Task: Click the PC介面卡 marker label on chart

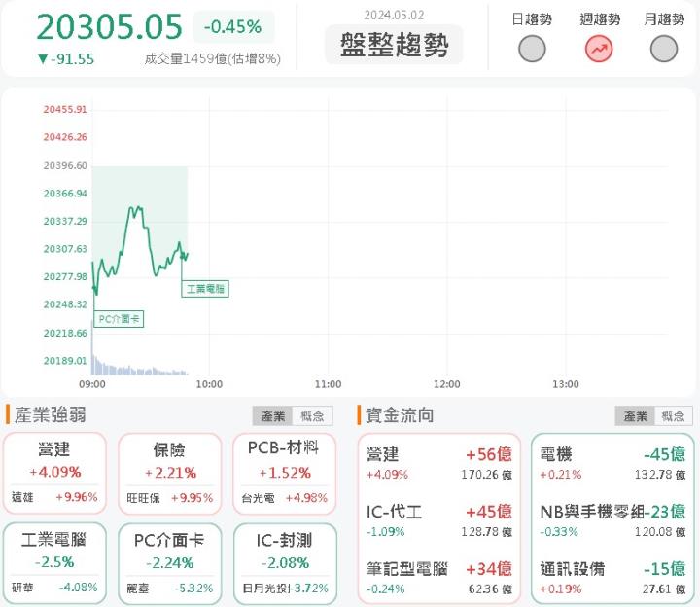Action: click(119, 319)
